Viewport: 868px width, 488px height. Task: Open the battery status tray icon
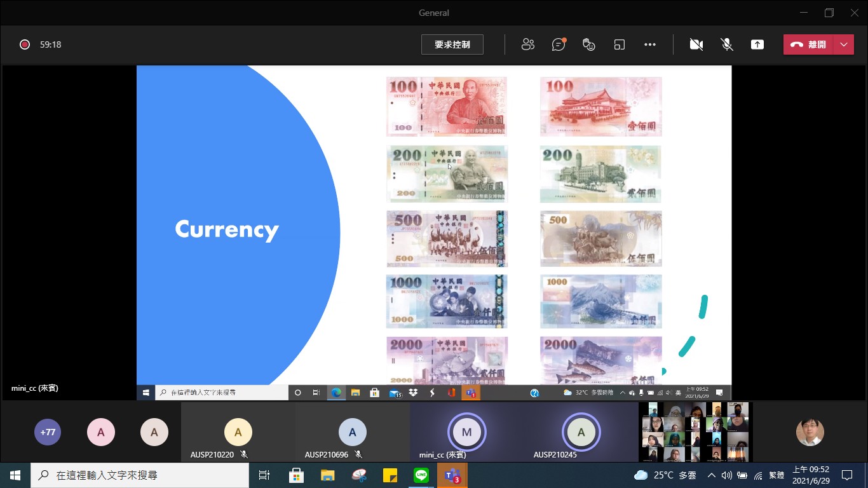742,475
